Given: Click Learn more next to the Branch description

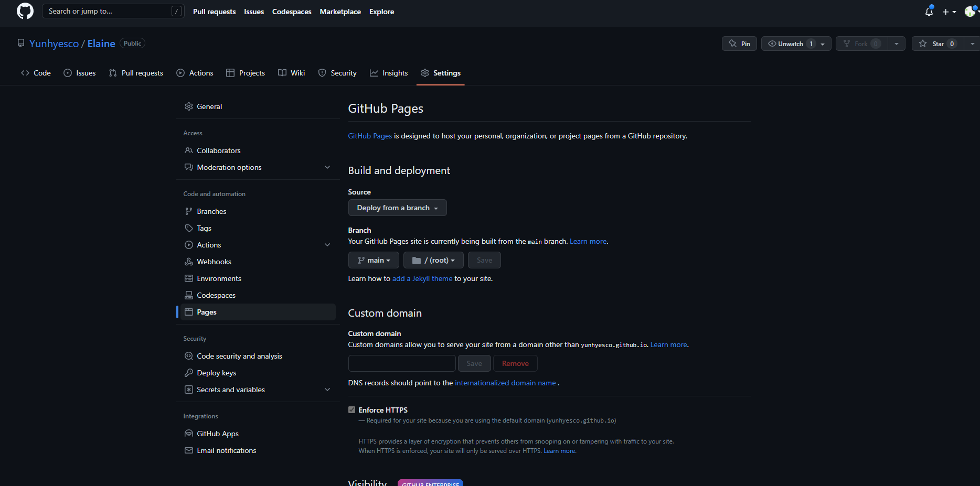Looking at the screenshot, I should [x=588, y=241].
